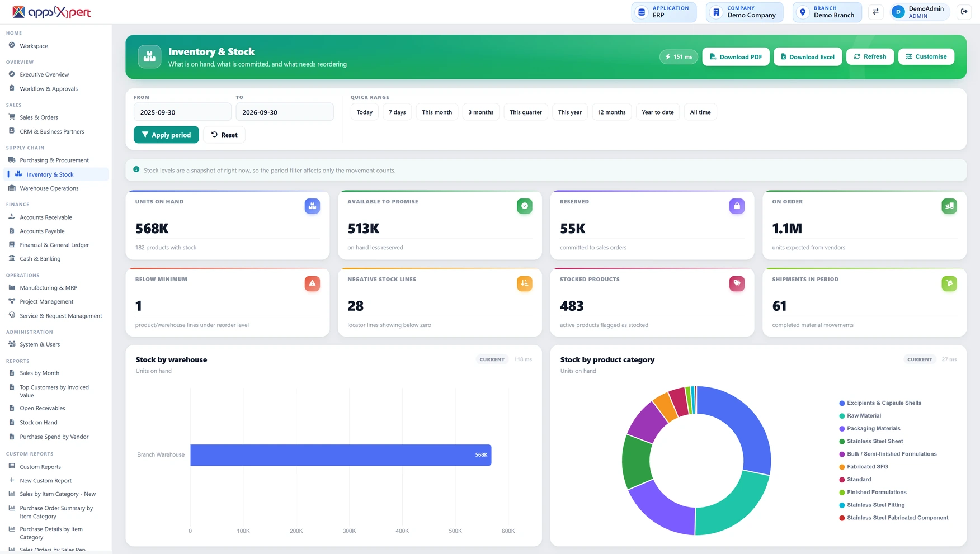980x554 pixels.
Task: Click the logout icon in top bar
Action: point(964,12)
